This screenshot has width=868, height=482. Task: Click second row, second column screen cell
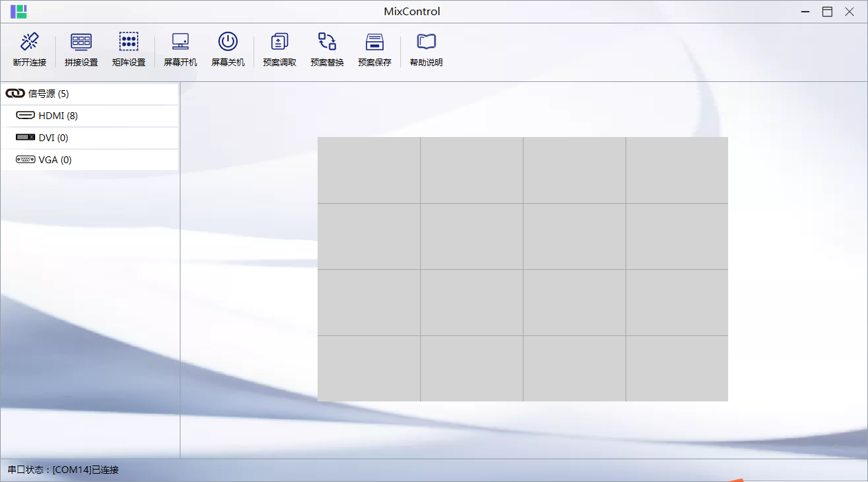[x=471, y=236]
